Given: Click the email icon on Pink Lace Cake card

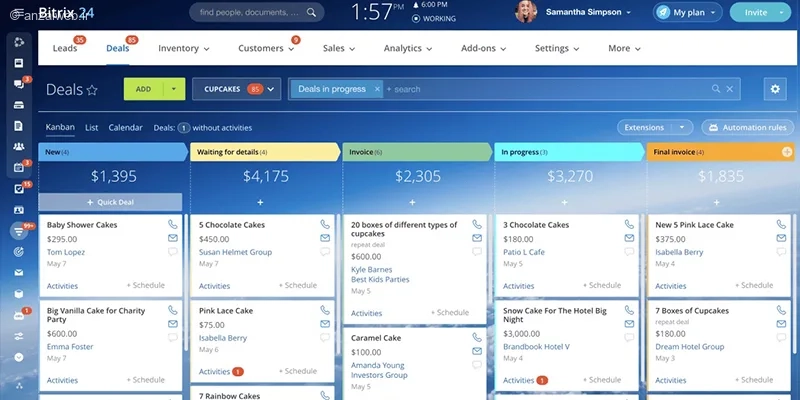Looking at the screenshot, I should point(325,323).
